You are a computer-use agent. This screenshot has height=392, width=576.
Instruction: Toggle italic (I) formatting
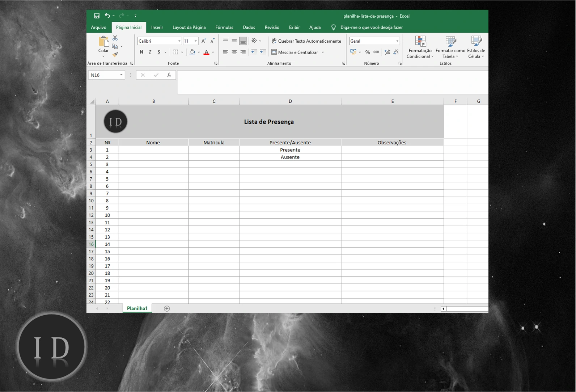pos(150,52)
